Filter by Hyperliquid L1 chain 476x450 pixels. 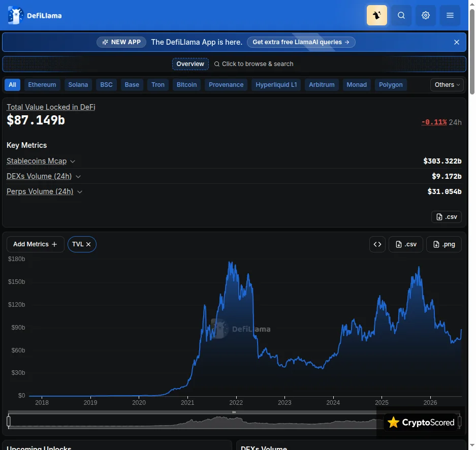click(276, 85)
